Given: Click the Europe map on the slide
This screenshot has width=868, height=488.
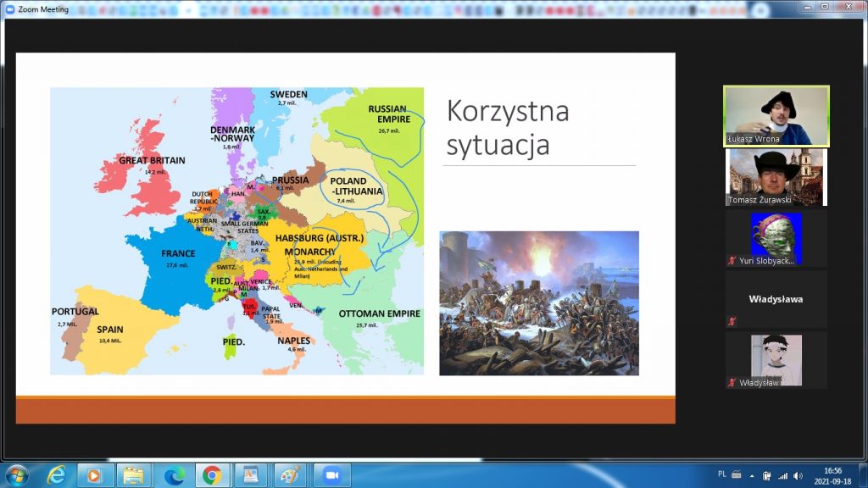Looking at the screenshot, I should pyautogui.click(x=236, y=230).
